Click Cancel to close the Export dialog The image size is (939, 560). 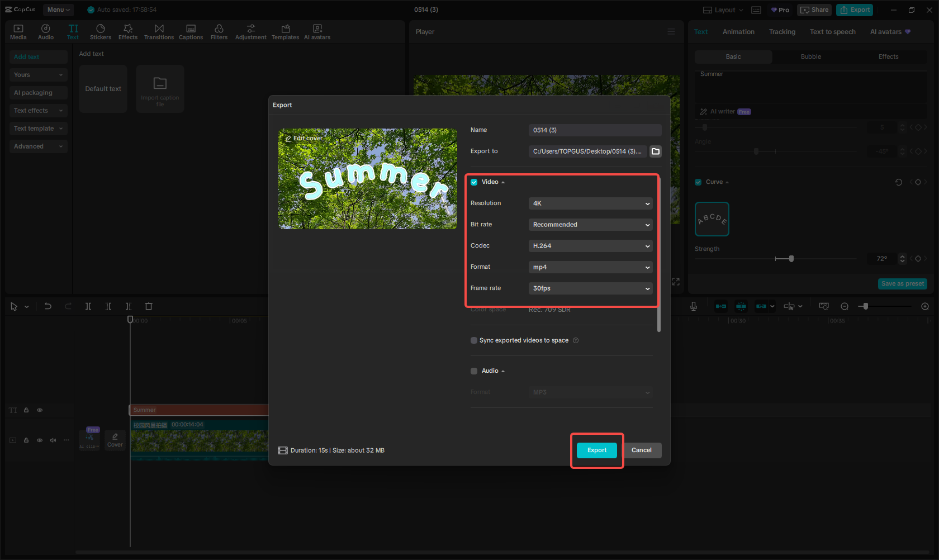point(642,450)
